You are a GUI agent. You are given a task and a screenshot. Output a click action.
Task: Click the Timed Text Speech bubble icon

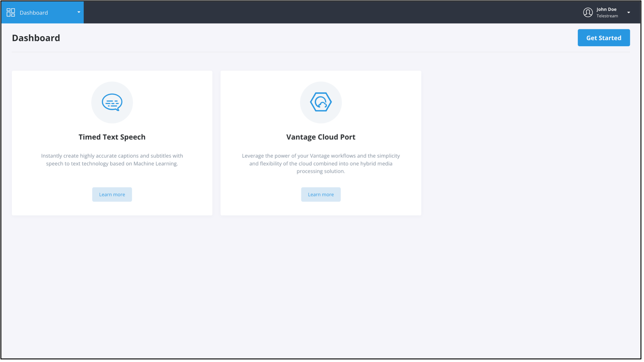pyautogui.click(x=112, y=102)
